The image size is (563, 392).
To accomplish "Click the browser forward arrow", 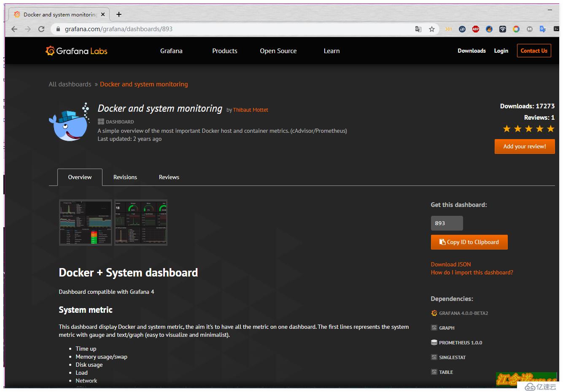I will point(28,29).
